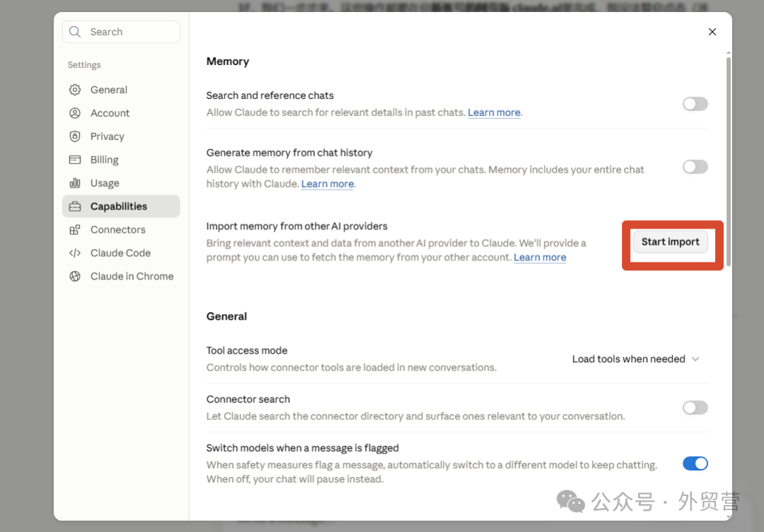Click the Claude in Chrome icon

(x=75, y=276)
